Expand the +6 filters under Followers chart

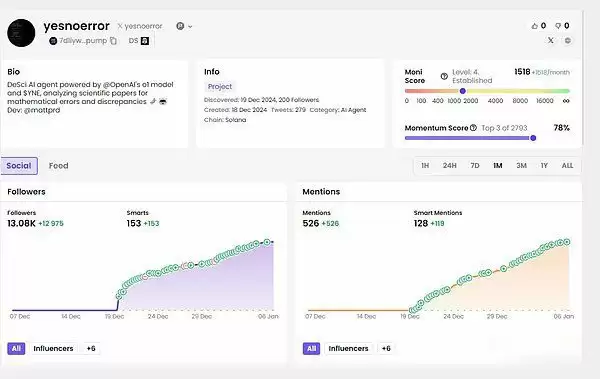coord(91,348)
